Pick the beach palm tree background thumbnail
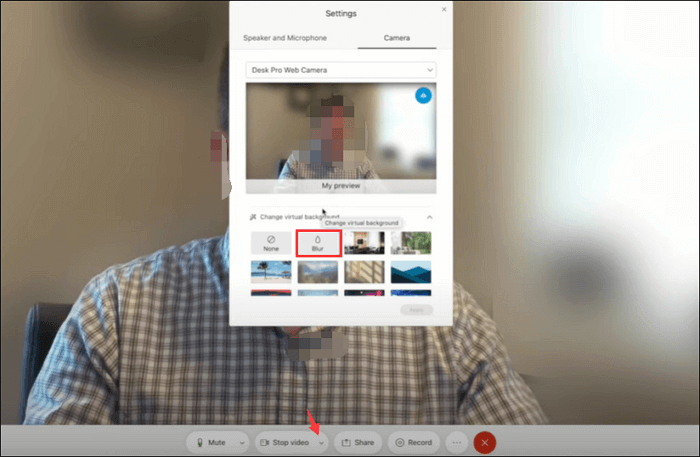 click(269, 272)
